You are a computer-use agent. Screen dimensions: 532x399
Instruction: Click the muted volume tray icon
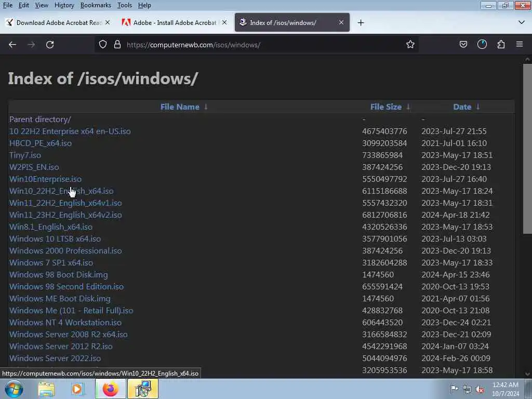click(x=480, y=389)
